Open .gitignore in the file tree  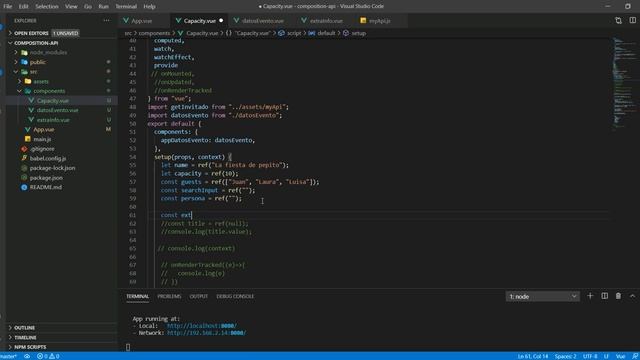coord(42,149)
